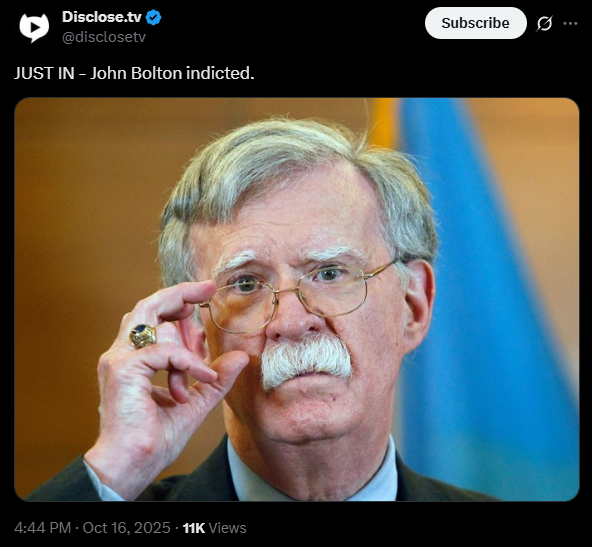View the 11K view count

[x=194, y=528]
